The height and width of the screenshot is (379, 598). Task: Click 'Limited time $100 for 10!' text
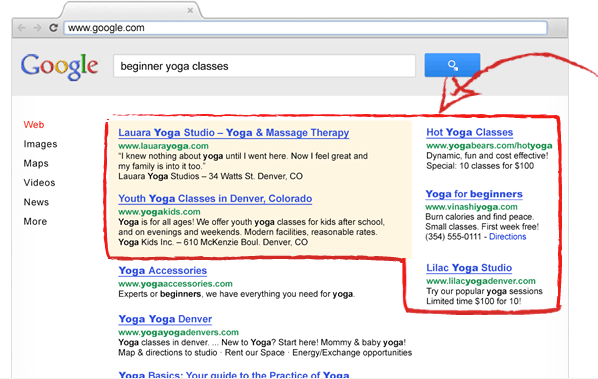[x=474, y=301]
